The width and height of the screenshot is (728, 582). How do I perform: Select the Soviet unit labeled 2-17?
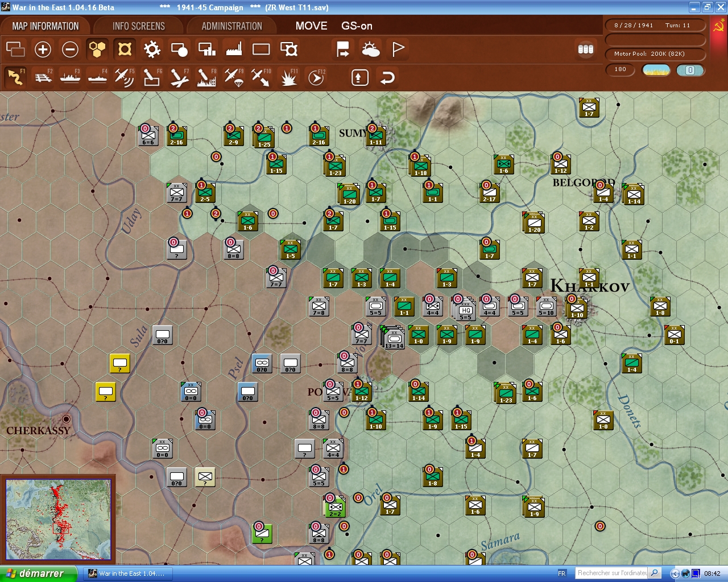click(489, 193)
